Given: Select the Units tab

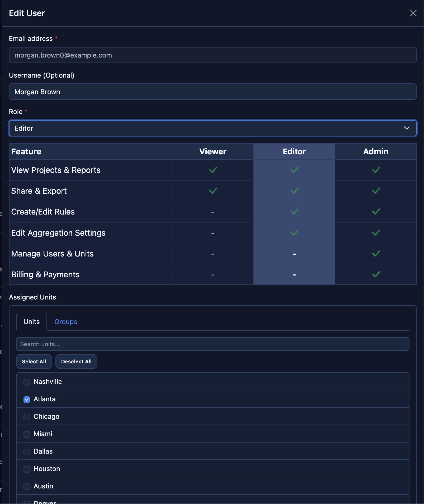Looking at the screenshot, I should point(31,322).
